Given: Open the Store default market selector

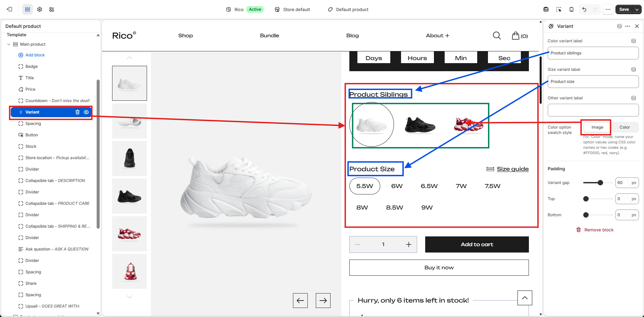Looking at the screenshot, I should (292, 9).
